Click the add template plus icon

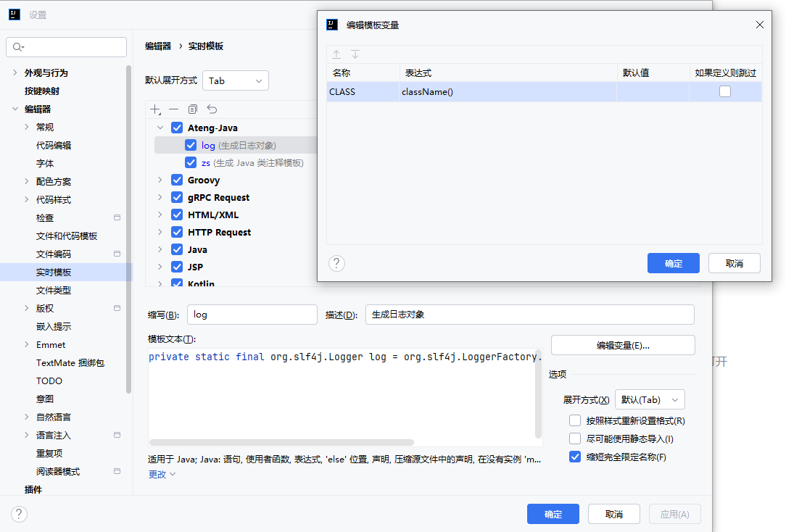[155, 109]
